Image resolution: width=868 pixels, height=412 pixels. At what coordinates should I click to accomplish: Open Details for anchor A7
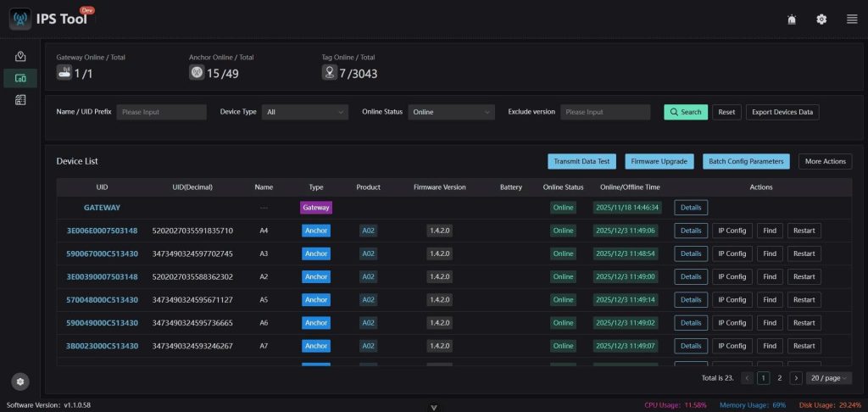click(691, 346)
